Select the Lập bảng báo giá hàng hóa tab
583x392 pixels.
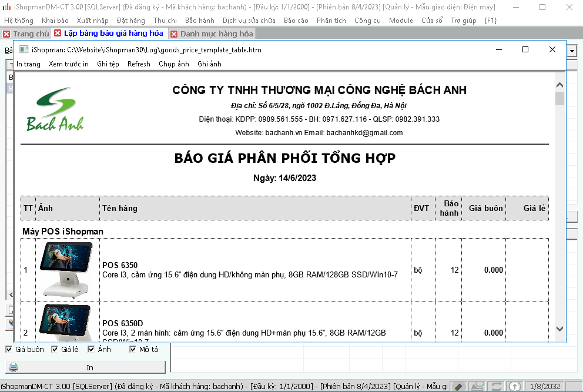pos(113,33)
